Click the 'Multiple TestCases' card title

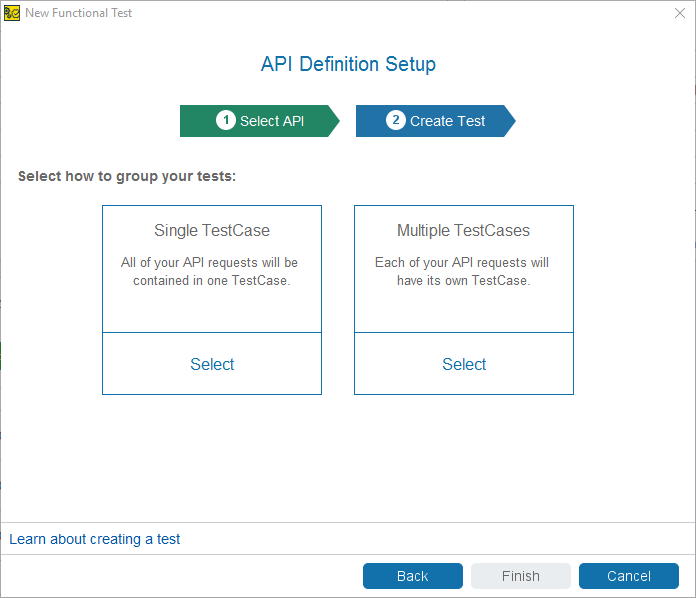463,230
